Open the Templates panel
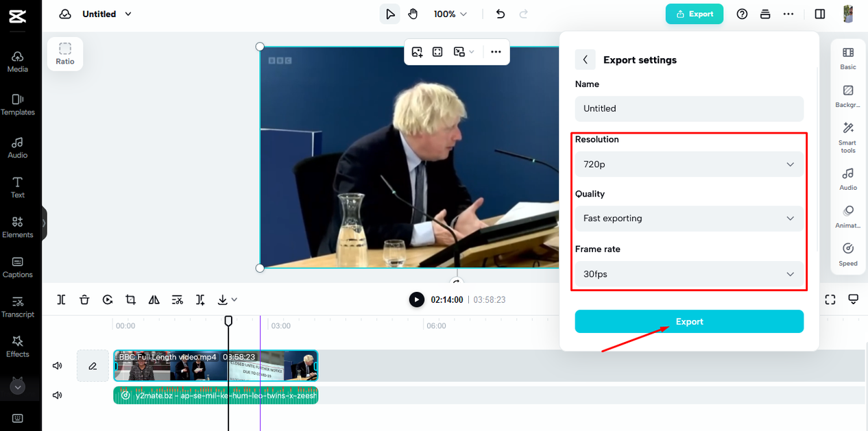Screen dimensions: 868x431 pyautogui.click(x=18, y=104)
